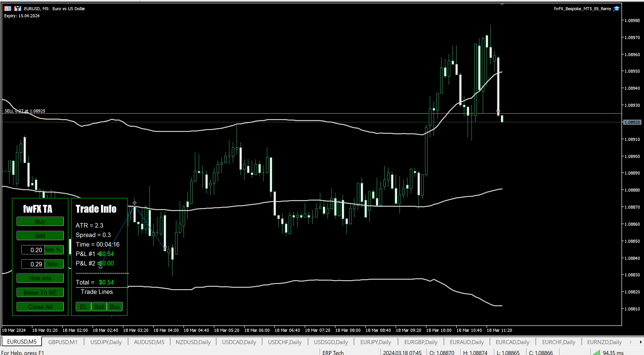The height and width of the screenshot is (355, 644).
Task: Click the connection signal bars icon
Action: click(596, 352)
